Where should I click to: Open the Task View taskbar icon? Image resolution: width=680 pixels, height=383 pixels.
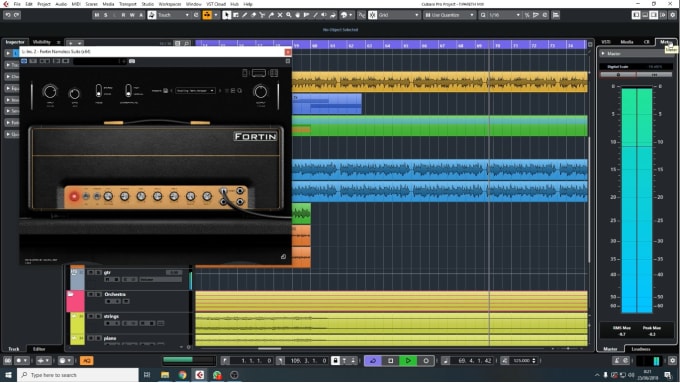(147, 375)
